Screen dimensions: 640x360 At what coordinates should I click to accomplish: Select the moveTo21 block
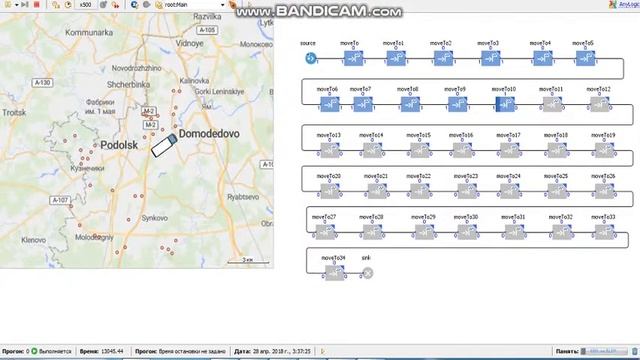coord(377,191)
